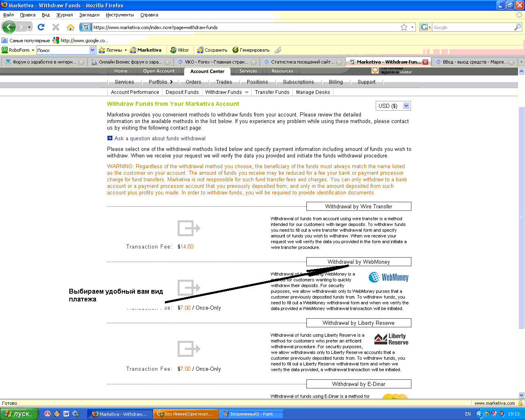This screenshot has width=525, height=420.
Task: Click the Withdrawal by Wire Transfer button
Action: pyautogui.click(x=358, y=206)
